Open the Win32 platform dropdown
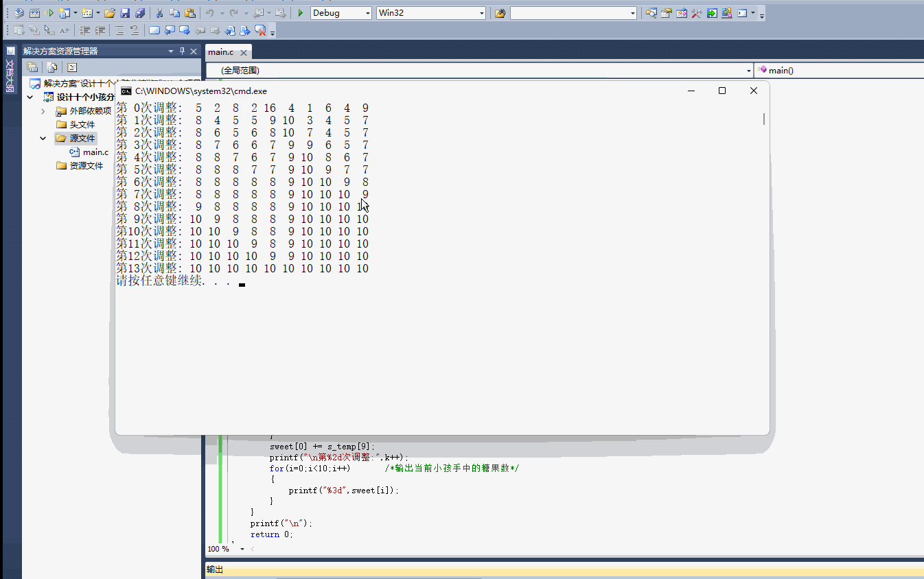This screenshot has height=579, width=924. tap(481, 13)
